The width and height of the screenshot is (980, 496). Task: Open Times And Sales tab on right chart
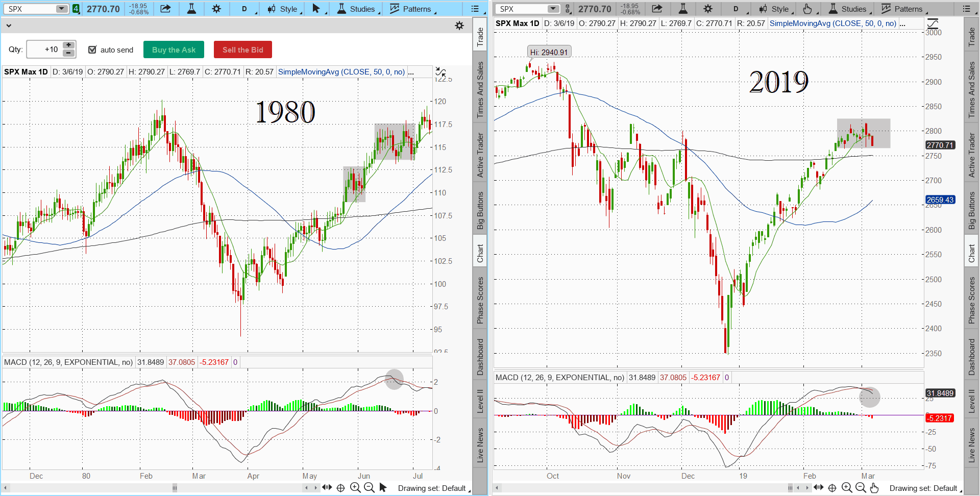pyautogui.click(x=971, y=90)
